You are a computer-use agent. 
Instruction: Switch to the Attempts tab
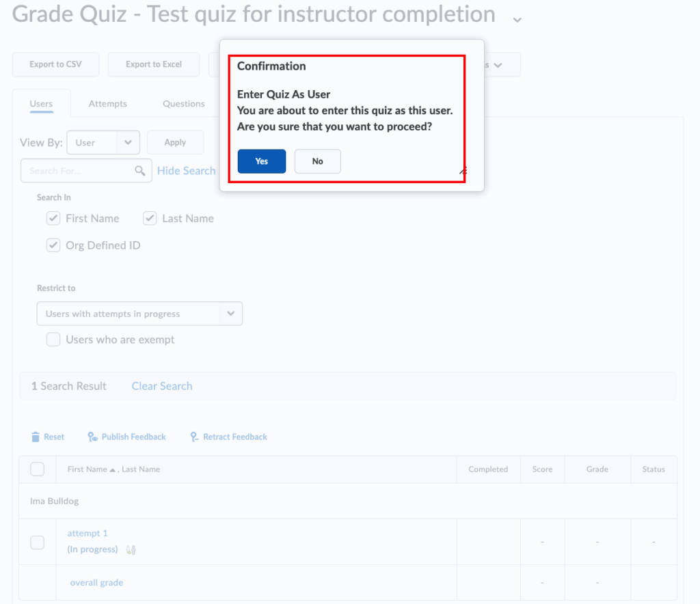107,104
